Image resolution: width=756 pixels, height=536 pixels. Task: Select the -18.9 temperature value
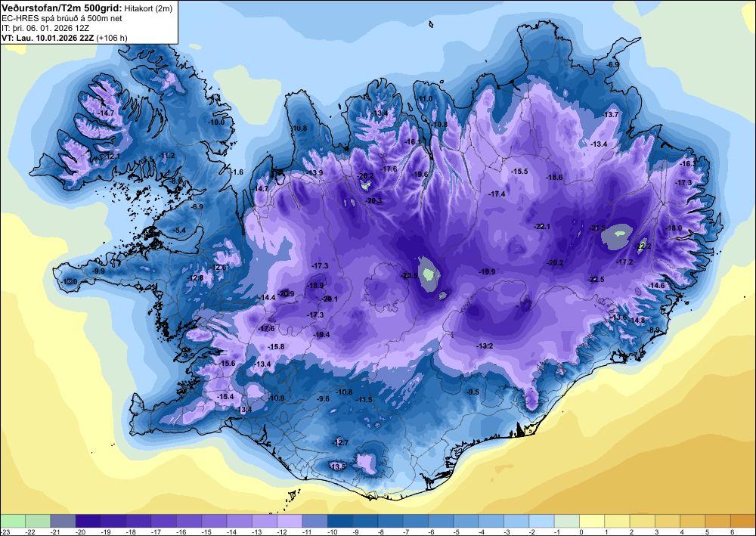click(x=316, y=285)
